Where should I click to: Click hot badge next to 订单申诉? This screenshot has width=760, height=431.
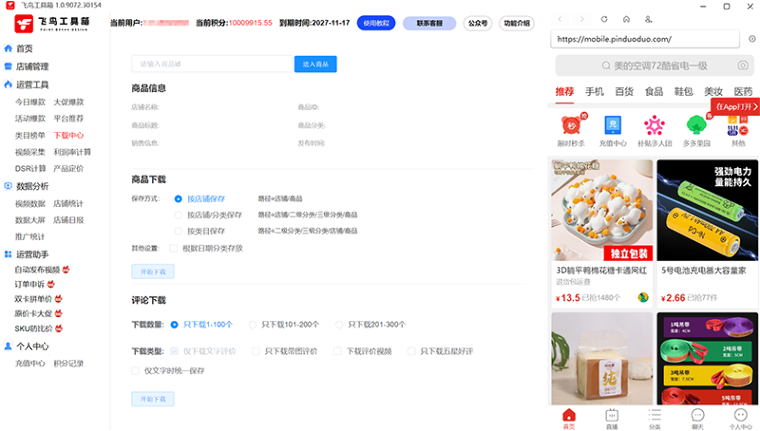[51, 284]
